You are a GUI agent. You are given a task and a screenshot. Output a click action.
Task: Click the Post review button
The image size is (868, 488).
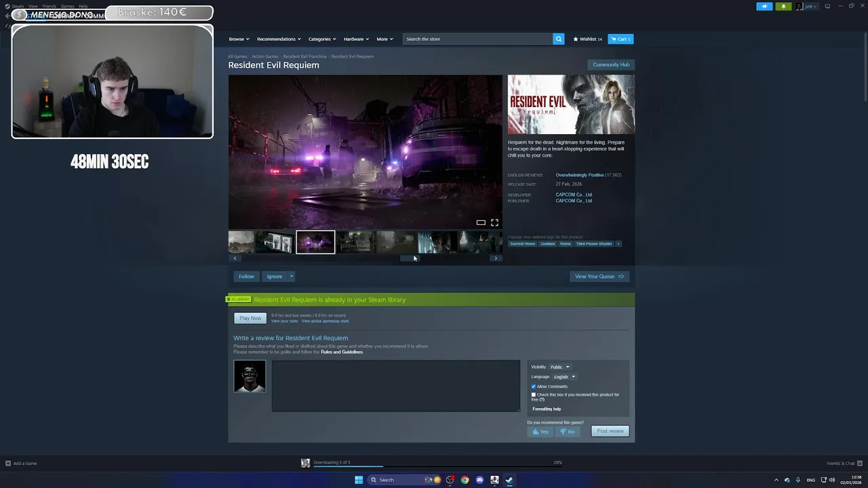point(610,431)
